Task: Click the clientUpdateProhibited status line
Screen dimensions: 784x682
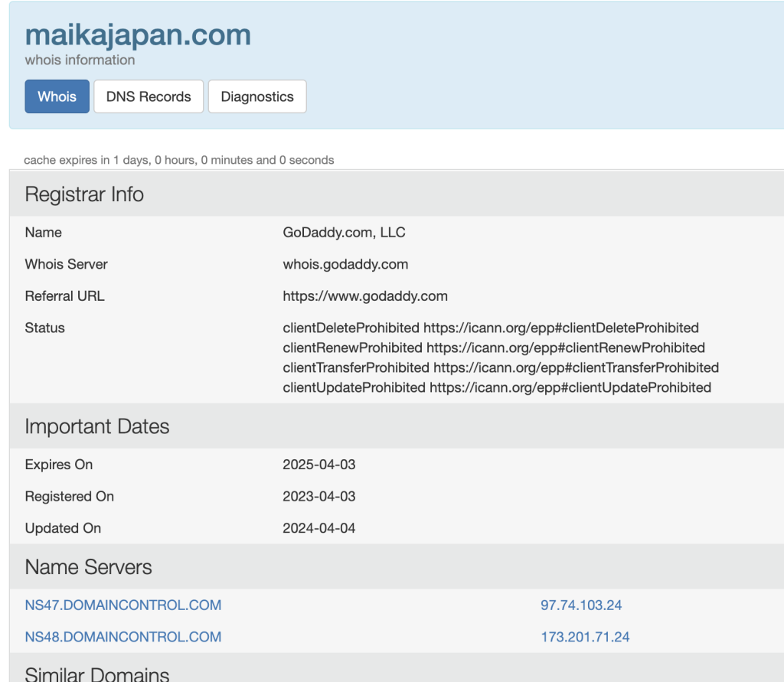Action: pos(496,387)
